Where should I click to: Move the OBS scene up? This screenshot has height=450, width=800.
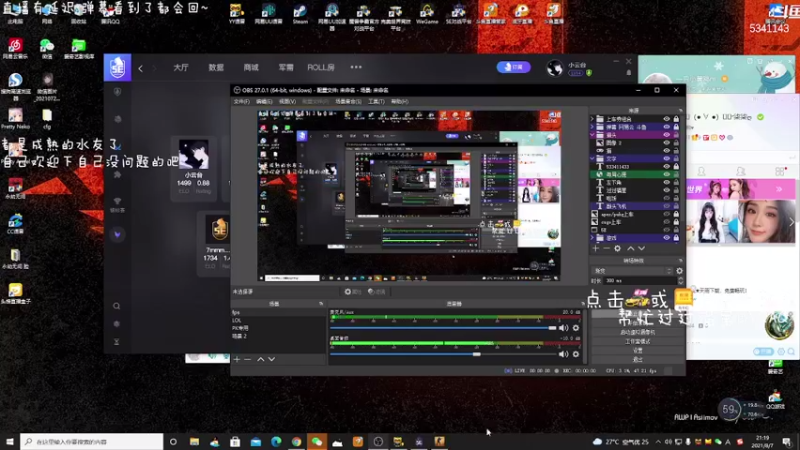point(261,359)
